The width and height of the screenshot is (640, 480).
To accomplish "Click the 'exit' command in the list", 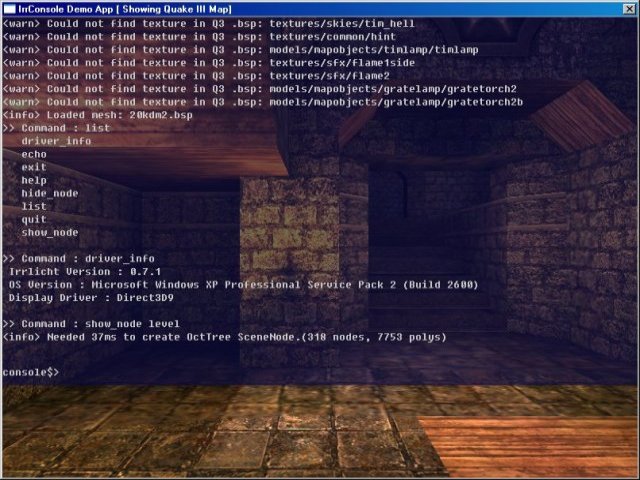I will [x=34, y=167].
